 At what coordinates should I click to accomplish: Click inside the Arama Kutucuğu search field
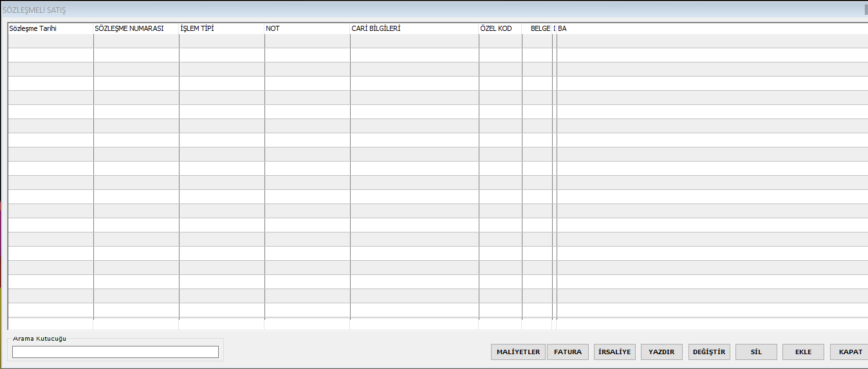(115, 352)
